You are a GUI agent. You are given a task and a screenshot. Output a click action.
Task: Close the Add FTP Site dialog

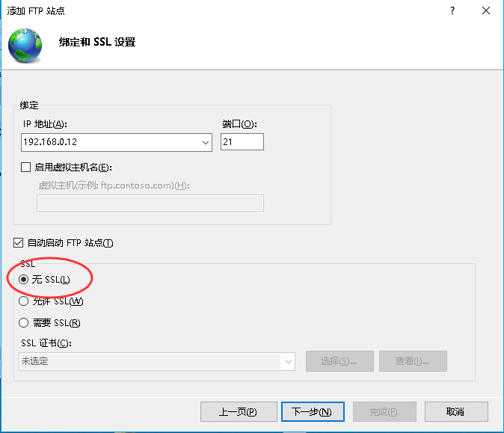(x=486, y=10)
